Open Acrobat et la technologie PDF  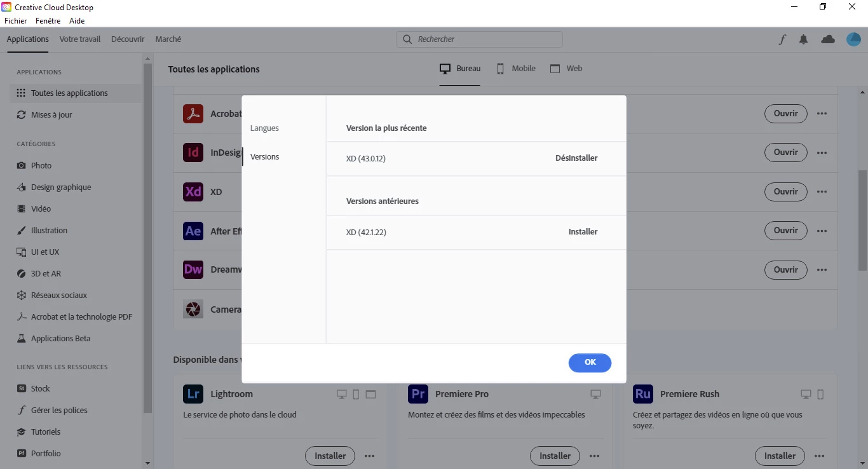(74, 316)
